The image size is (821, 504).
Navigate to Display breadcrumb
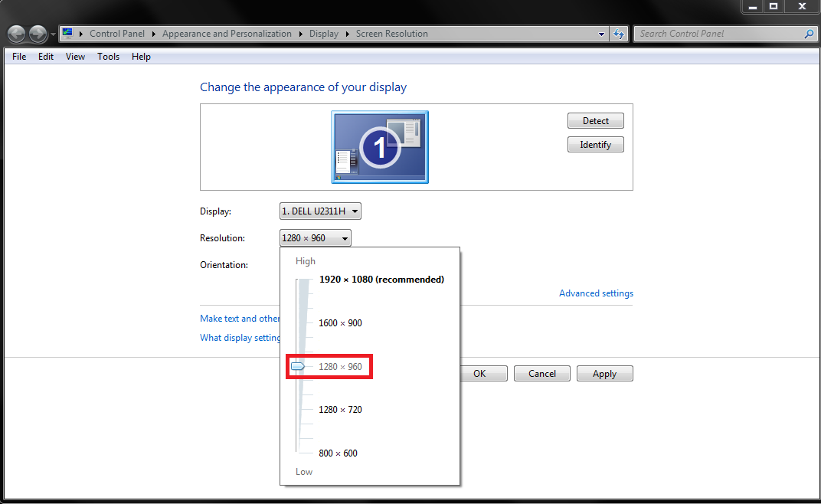click(x=324, y=34)
